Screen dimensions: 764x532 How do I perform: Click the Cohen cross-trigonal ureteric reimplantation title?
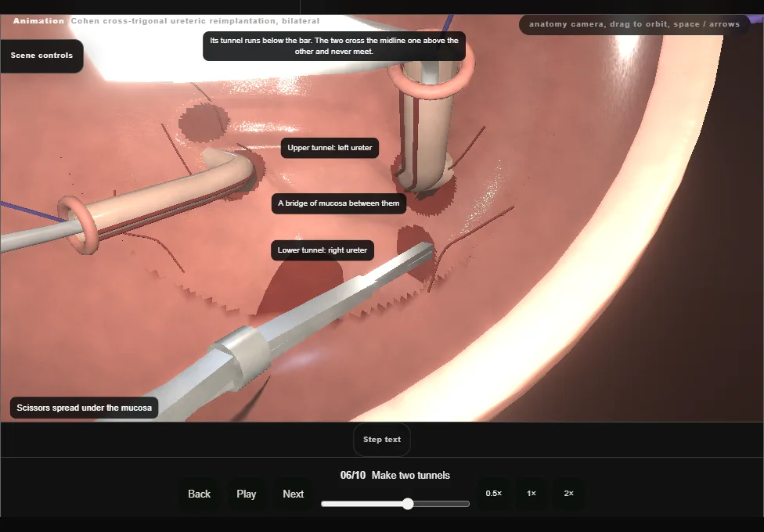coord(196,21)
